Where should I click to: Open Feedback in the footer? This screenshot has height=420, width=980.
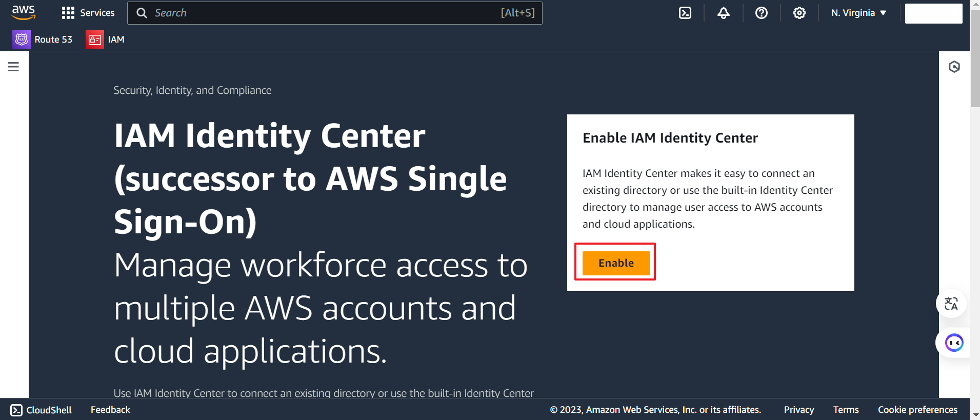[110, 410]
